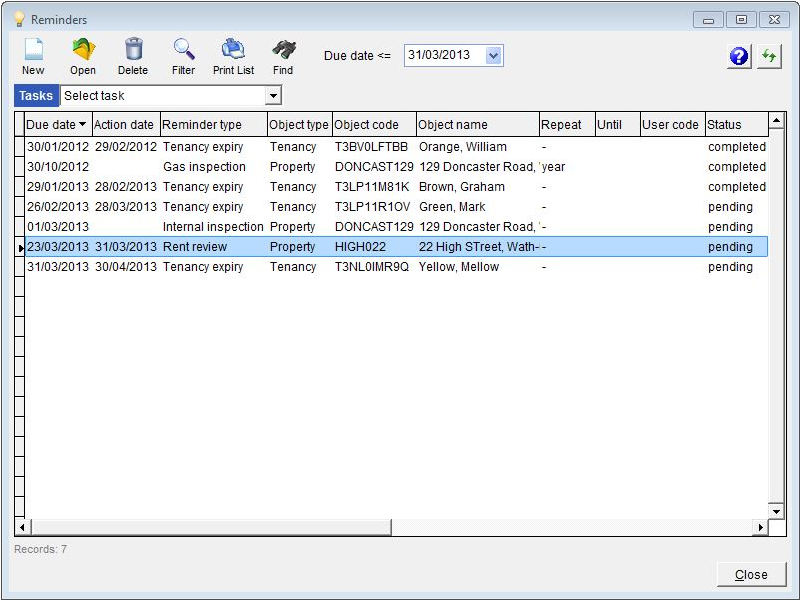Viewport: 800px width, 600px height.
Task: Sort by Due date column header
Action: pos(58,124)
